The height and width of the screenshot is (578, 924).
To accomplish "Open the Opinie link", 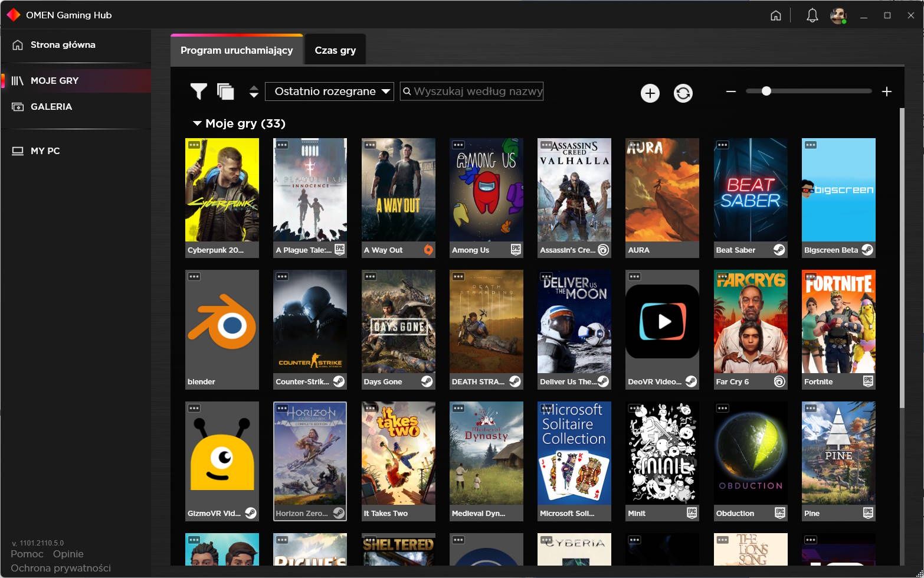I will [68, 554].
